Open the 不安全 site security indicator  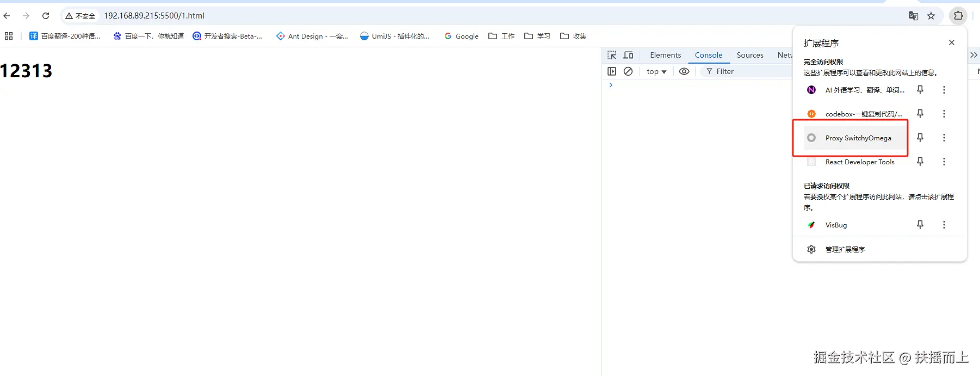[x=80, y=16]
